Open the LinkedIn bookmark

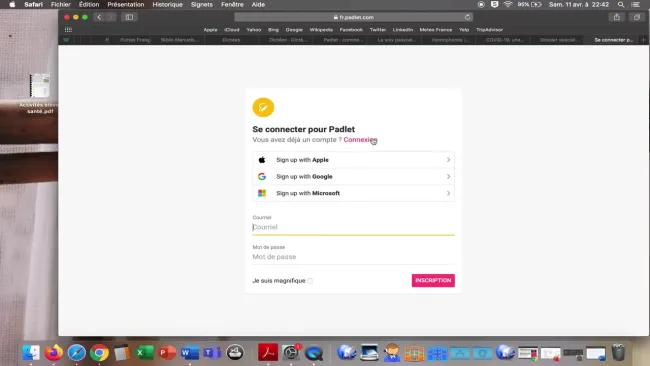[403, 30]
